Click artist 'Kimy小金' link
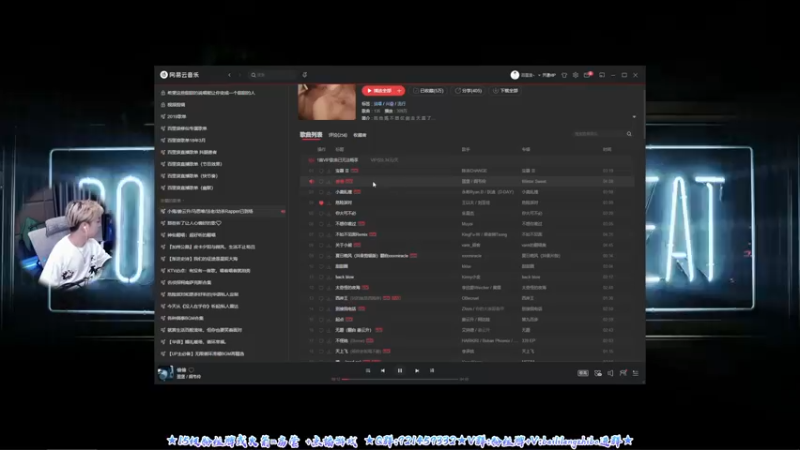Image resolution: width=800 pixels, height=450 pixels. click(471, 277)
